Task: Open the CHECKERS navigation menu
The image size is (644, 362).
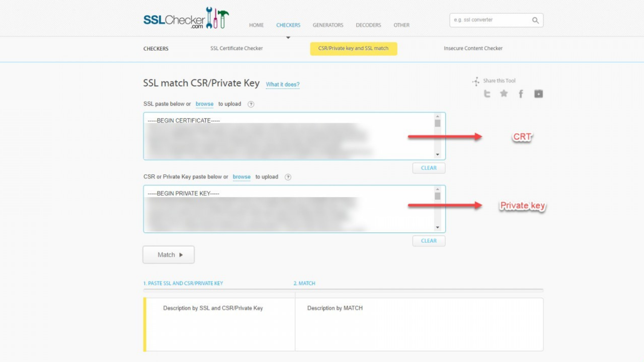Action: [288, 25]
